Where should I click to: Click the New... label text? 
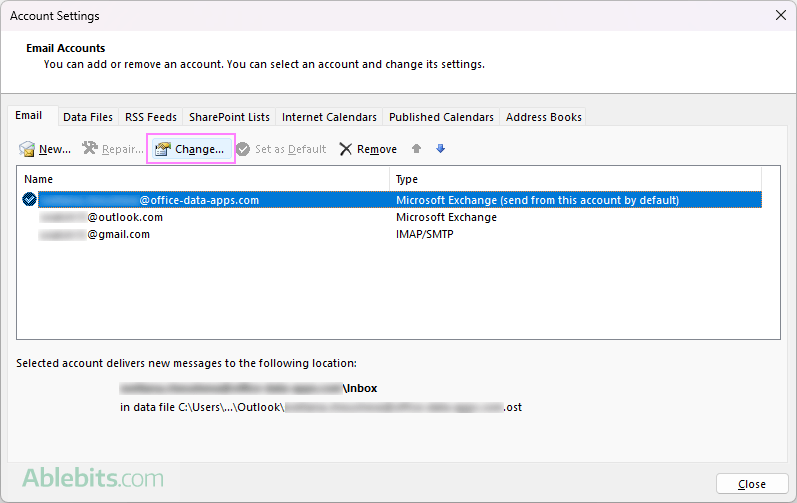tap(54, 149)
